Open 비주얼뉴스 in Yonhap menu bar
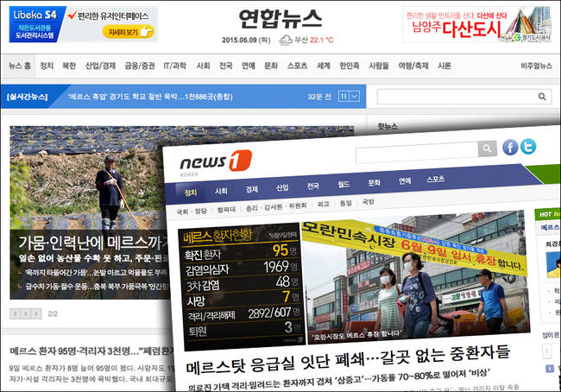Image resolution: width=561 pixels, height=392 pixels. coord(537,66)
